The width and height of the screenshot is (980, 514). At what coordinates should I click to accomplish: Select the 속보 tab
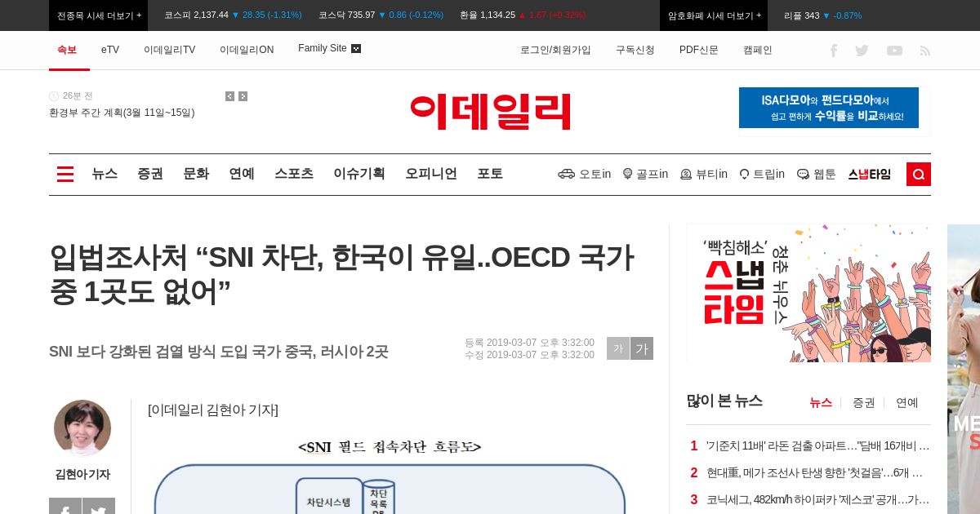(x=67, y=50)
